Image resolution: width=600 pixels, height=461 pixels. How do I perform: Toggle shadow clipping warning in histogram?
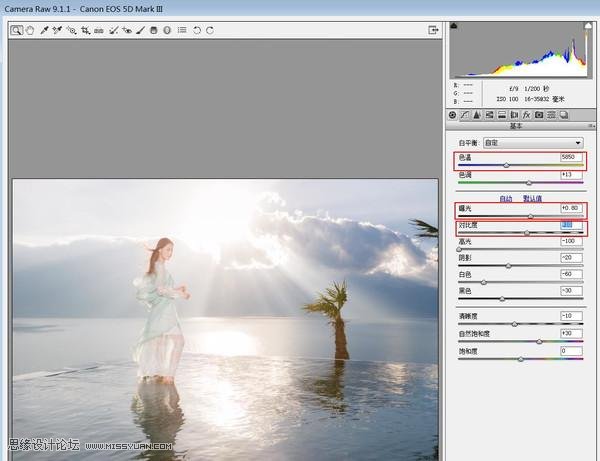(455, 24)
